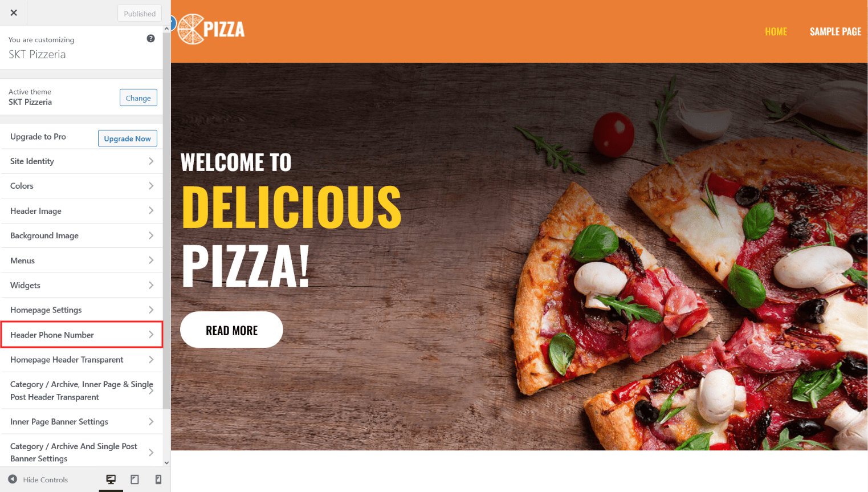Click the Change theme button
The height and width of the screenshot is (492, 868).
(138, 97)
